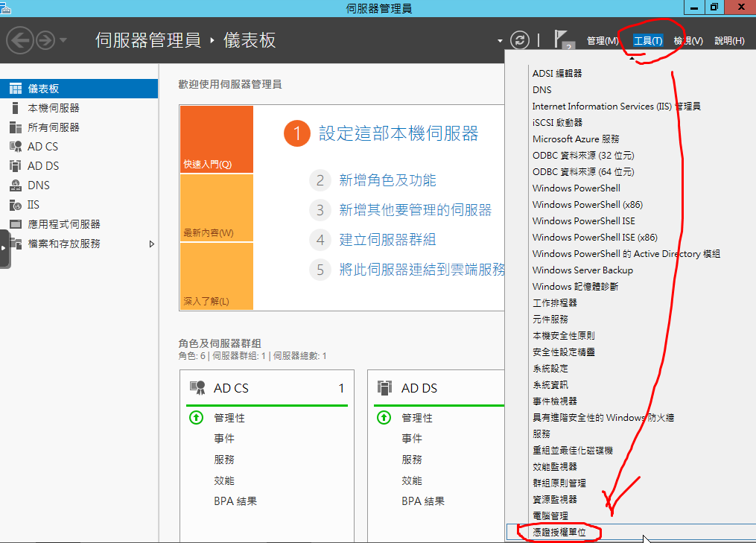
Task: Open BPA 結果 in AD DS tile
Action: [423, 501]
